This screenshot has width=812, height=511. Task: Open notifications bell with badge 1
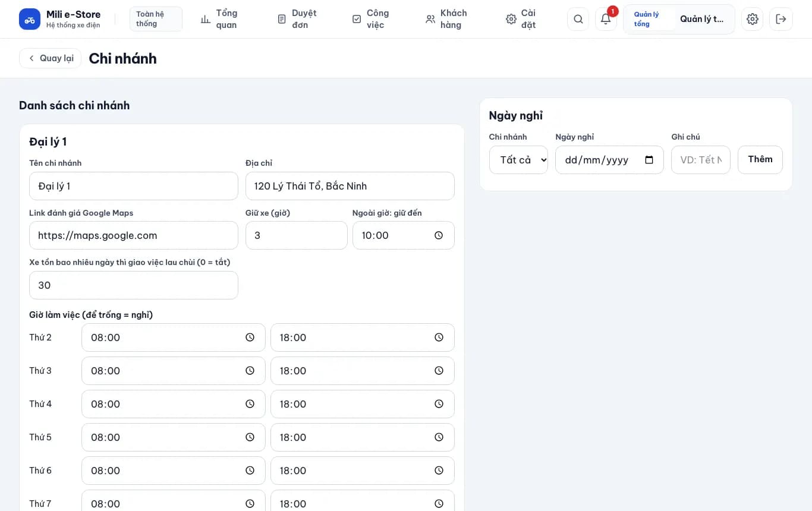click(606, 19)
